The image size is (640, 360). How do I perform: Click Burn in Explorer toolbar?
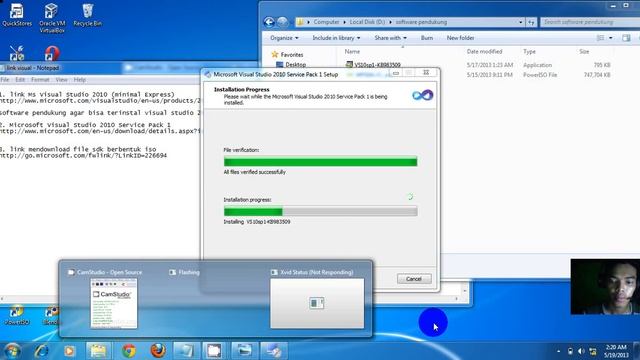pos(427,38)
